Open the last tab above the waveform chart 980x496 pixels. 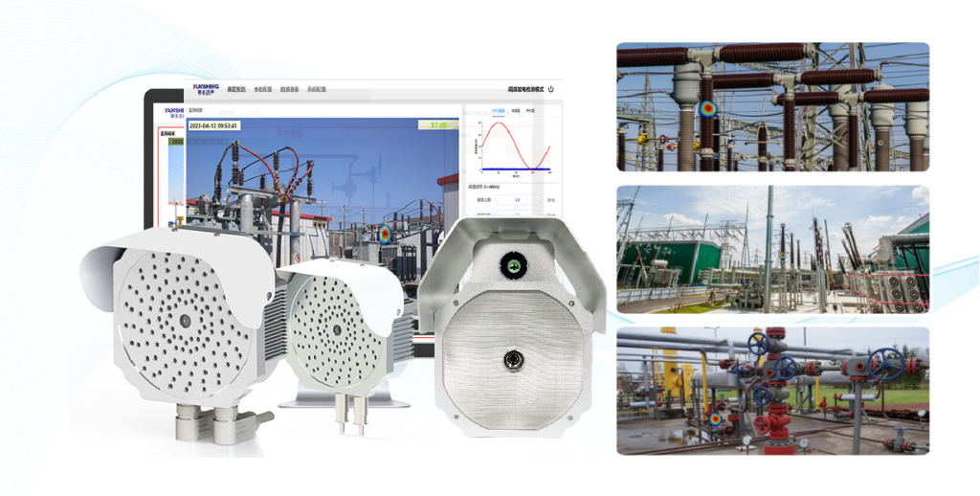(530, 111)
